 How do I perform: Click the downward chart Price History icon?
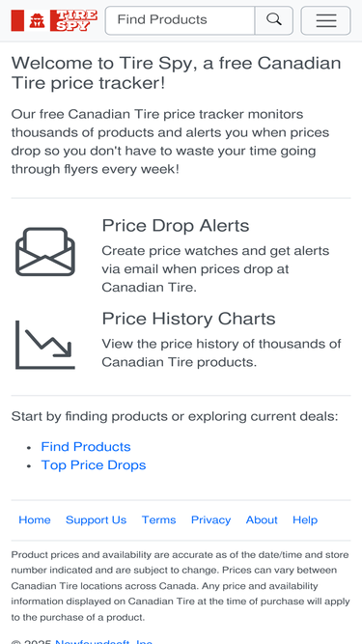[45, 345]
